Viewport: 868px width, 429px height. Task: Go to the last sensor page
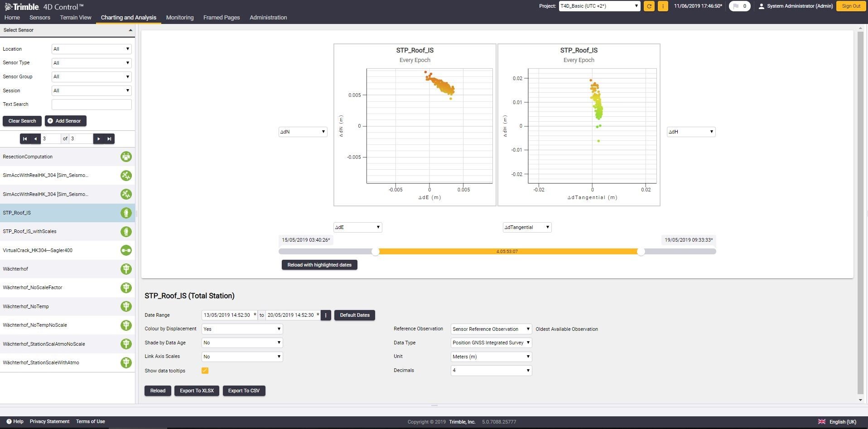tap(109, 139)
